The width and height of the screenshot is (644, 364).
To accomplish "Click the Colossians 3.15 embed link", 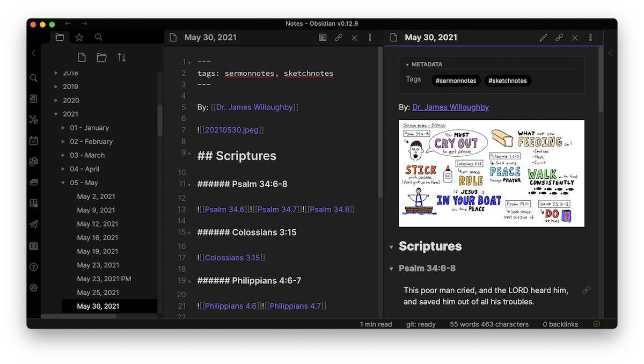I will coord(232,258).
